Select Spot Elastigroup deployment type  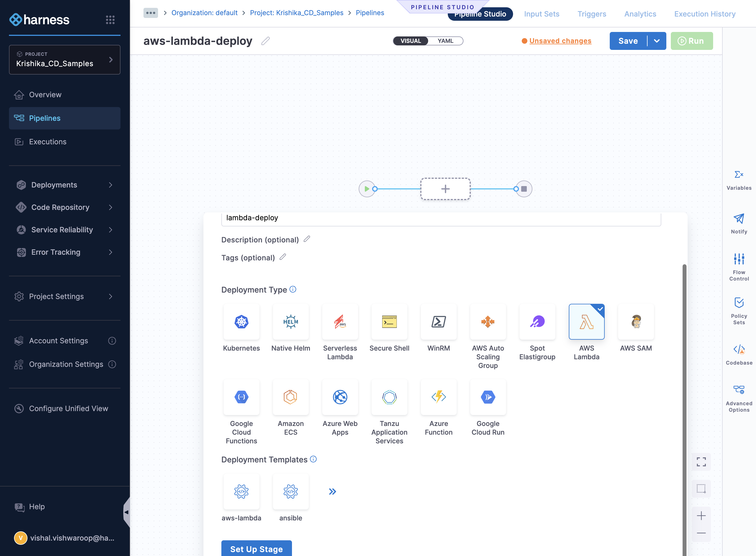537,321
